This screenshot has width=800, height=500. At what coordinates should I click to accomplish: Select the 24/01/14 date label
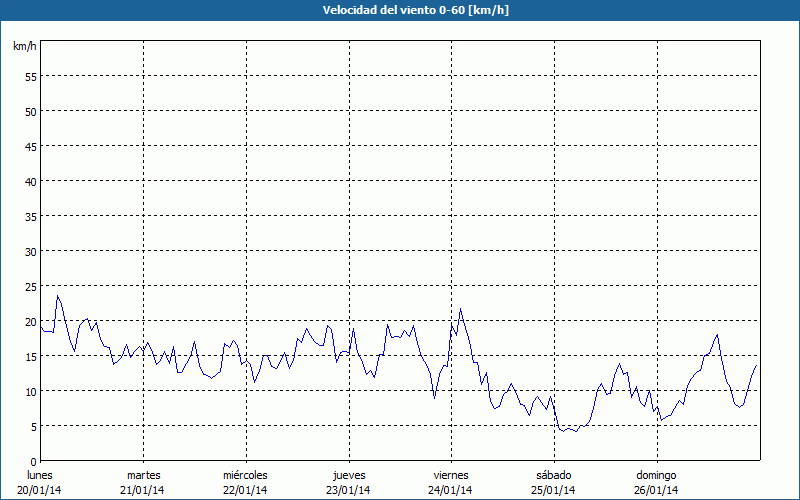[x=450, y=490]
